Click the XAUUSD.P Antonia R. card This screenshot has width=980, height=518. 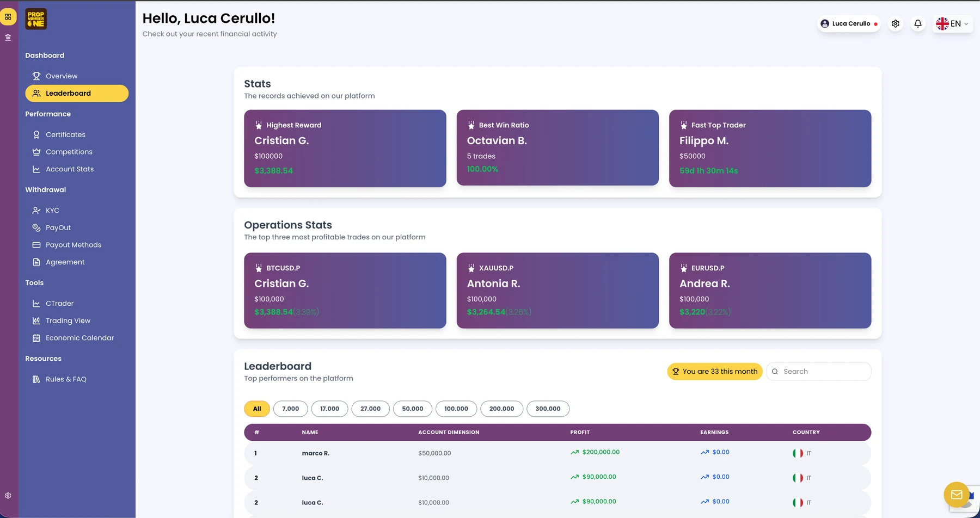pos(558,291)
